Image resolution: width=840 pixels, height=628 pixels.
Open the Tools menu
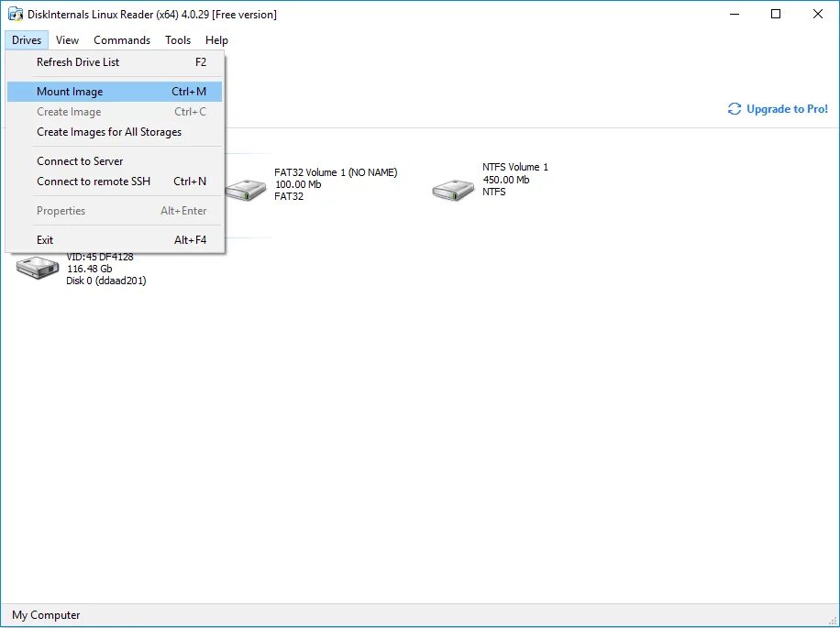(178, 40)
